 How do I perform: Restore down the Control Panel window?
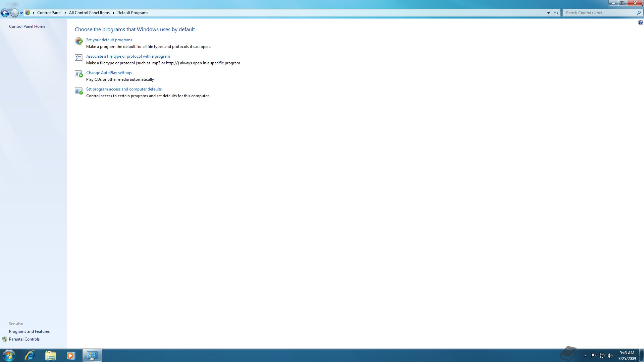click(622, 3)
